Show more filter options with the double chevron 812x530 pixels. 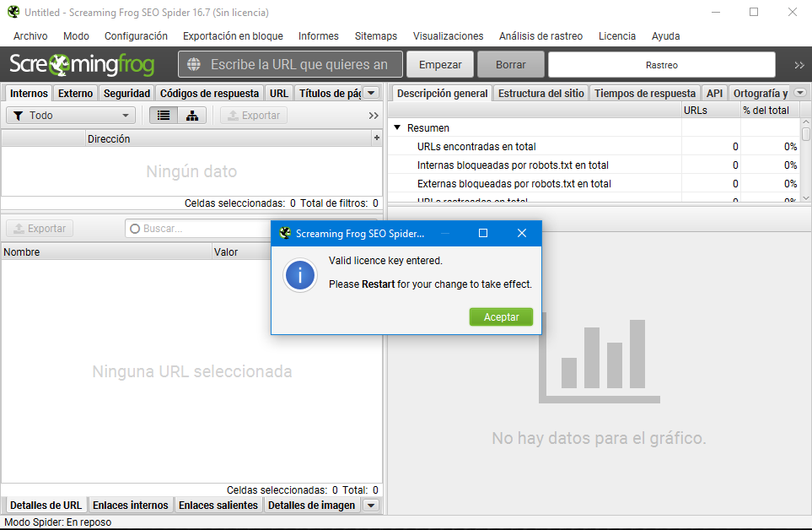(x=374, y=116)
